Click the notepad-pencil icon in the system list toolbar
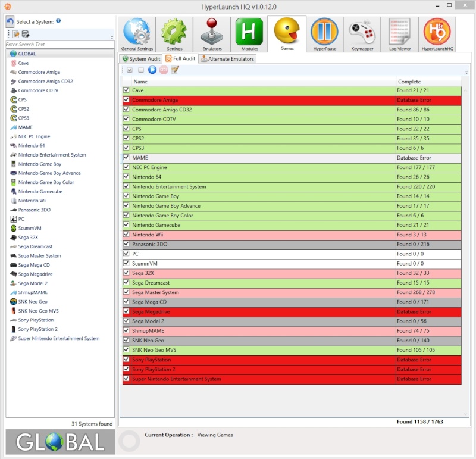This screenshot has width=476, height=459. tap(16, 34)
